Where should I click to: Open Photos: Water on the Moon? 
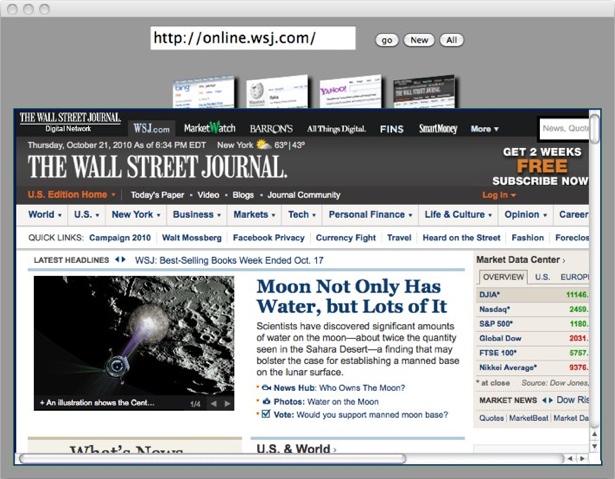[x=326, y=402]
